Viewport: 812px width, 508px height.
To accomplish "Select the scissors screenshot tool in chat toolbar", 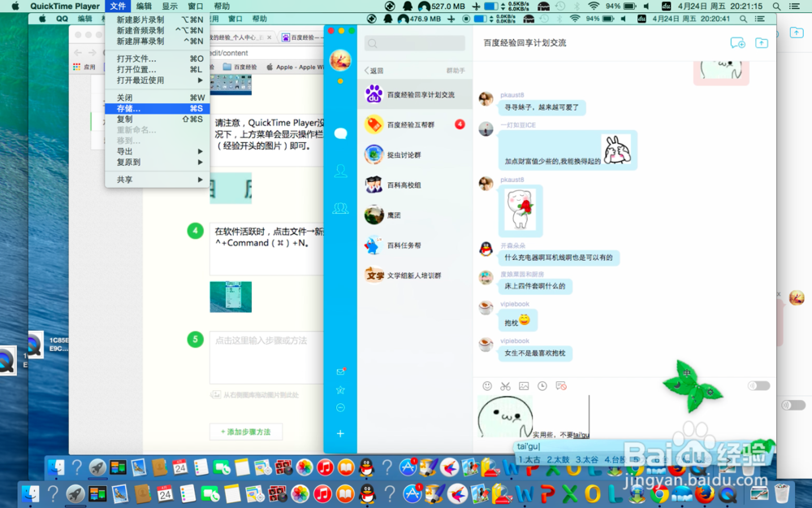I will (505, 385).
